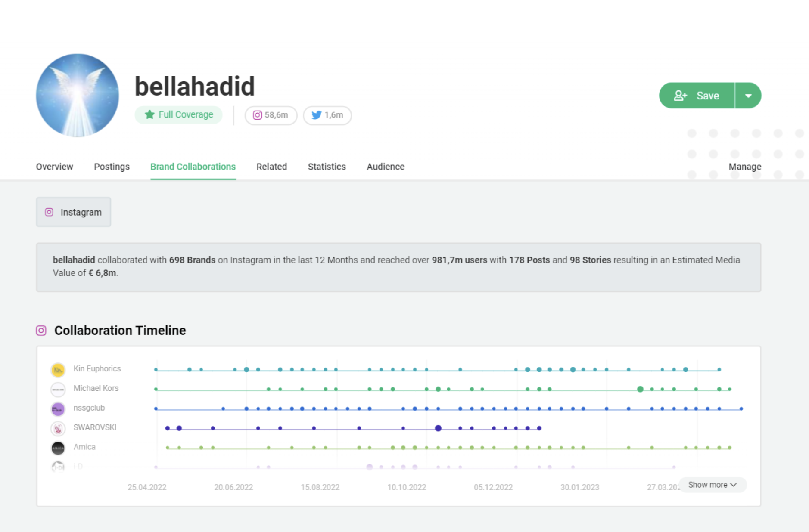
Task: Open the Save button dropdown arrow
Action: coord(748,96)
